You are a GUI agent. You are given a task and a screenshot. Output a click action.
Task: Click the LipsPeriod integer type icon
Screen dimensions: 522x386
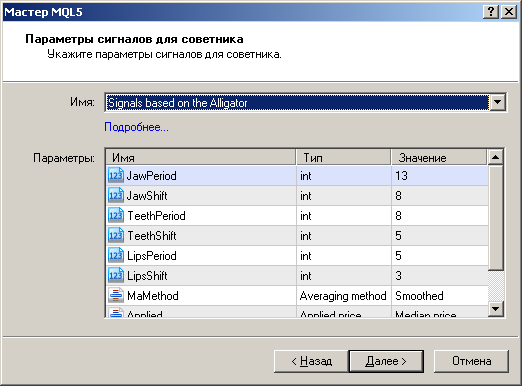pyautogui.click(x=116, y=256)
